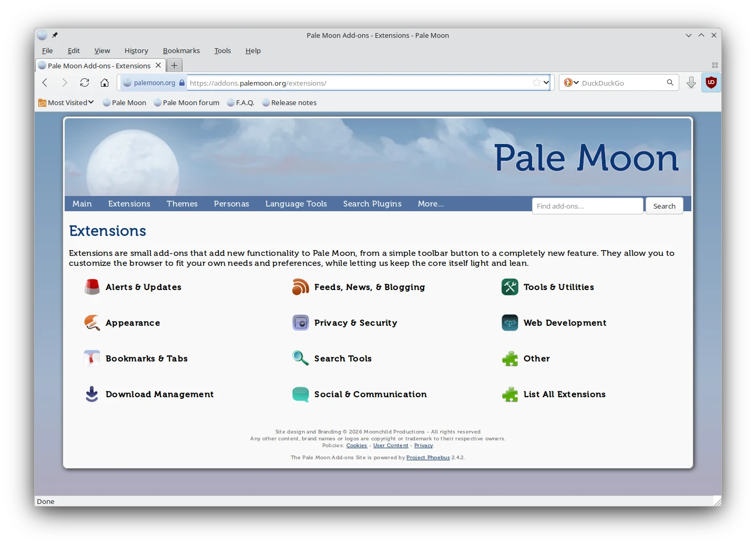Go back using the back arrow
The height and width of the screenshot is (547, 756).
click(x=45, y=82)
